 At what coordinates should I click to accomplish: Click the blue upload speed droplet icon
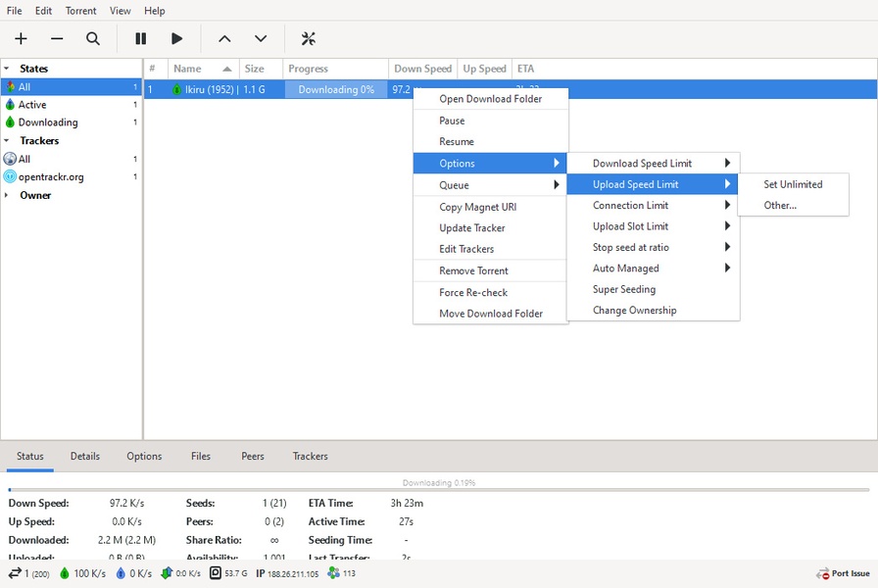pos(121,573)
